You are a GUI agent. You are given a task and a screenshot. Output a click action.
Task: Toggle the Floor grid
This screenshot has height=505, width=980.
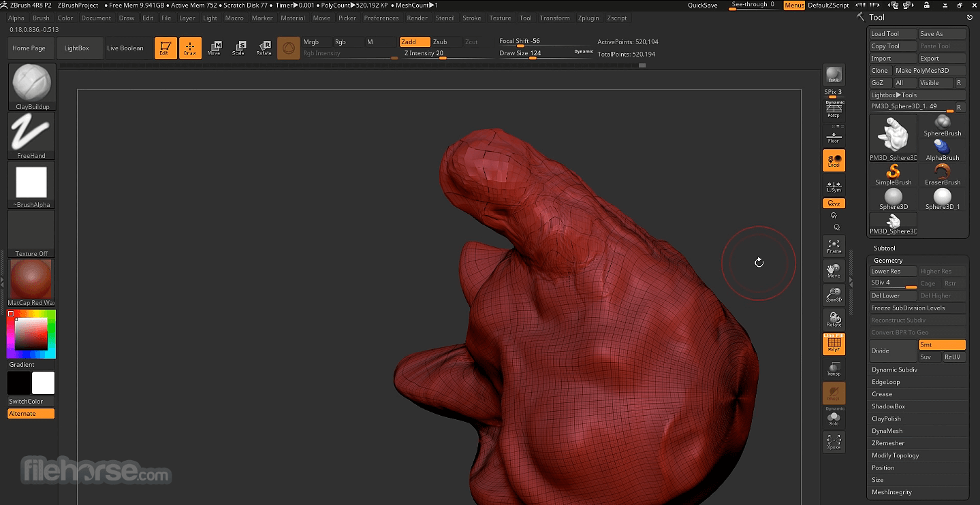coord(834,135)
